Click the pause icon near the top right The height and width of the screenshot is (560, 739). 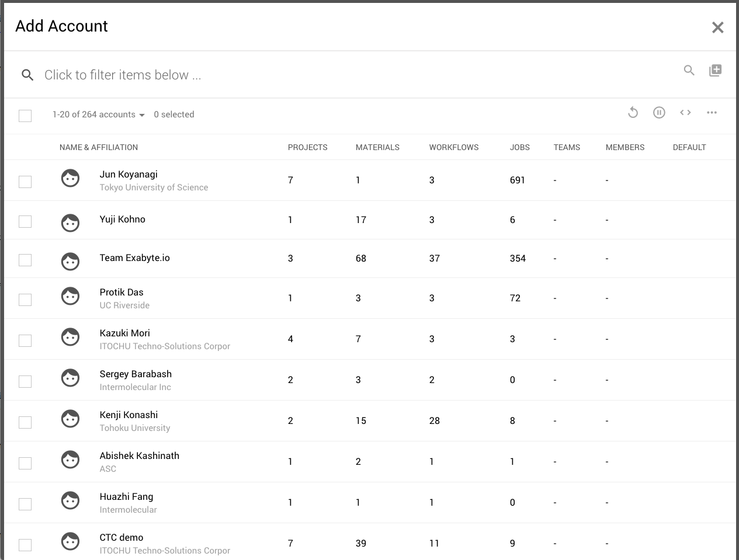(659, 112)
